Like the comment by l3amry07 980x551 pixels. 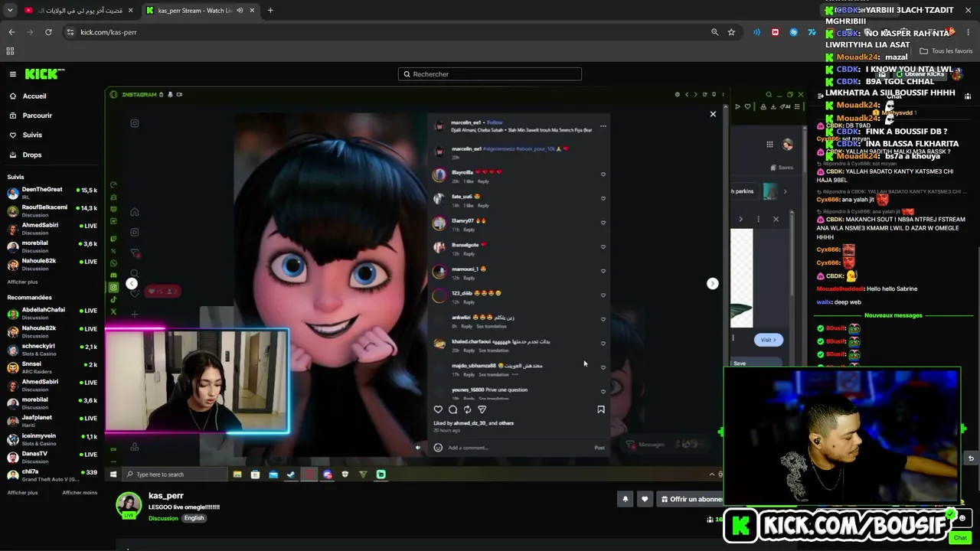603,223
